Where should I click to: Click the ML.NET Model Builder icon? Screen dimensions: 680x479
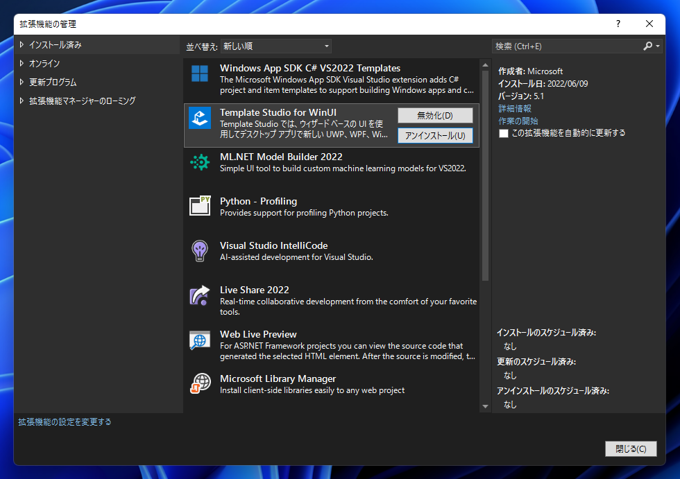click(200, 162)
